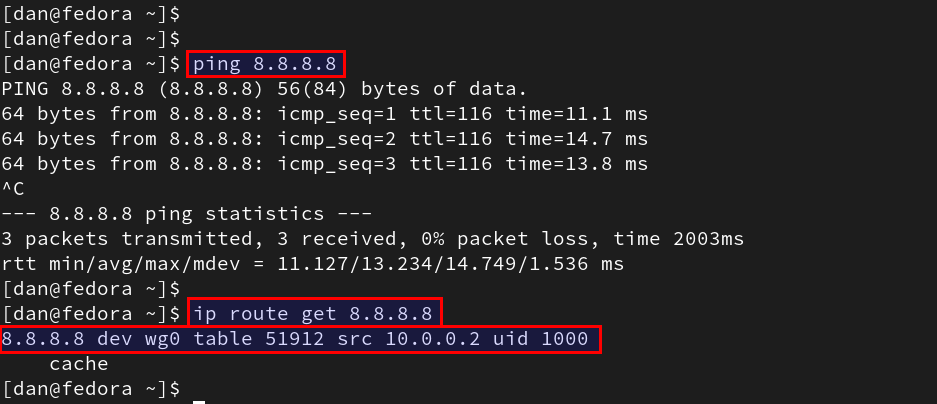Image resolution: width=937 pixels, height=404 pixels.
Task: Click the src 10.0.0.2 address text
Action: (409, 339)
